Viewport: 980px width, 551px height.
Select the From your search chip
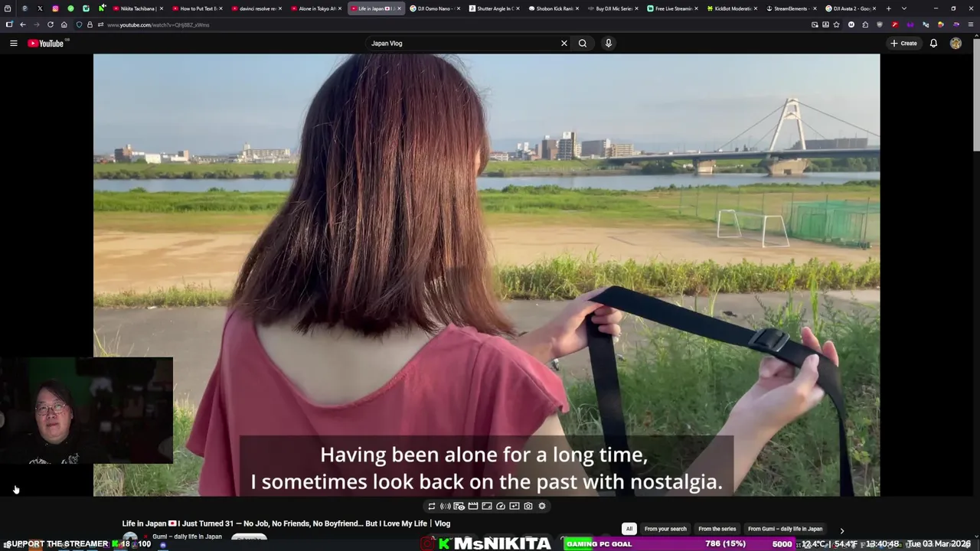665,529
